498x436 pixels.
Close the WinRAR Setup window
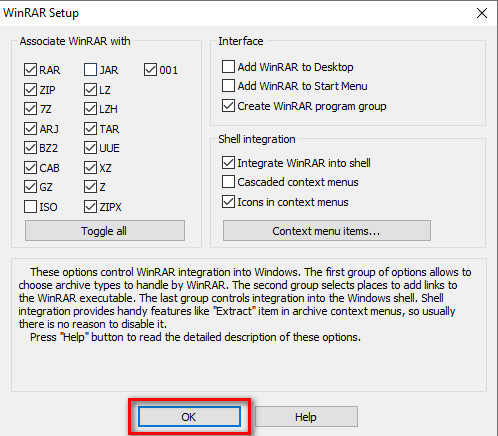(482, 13)
